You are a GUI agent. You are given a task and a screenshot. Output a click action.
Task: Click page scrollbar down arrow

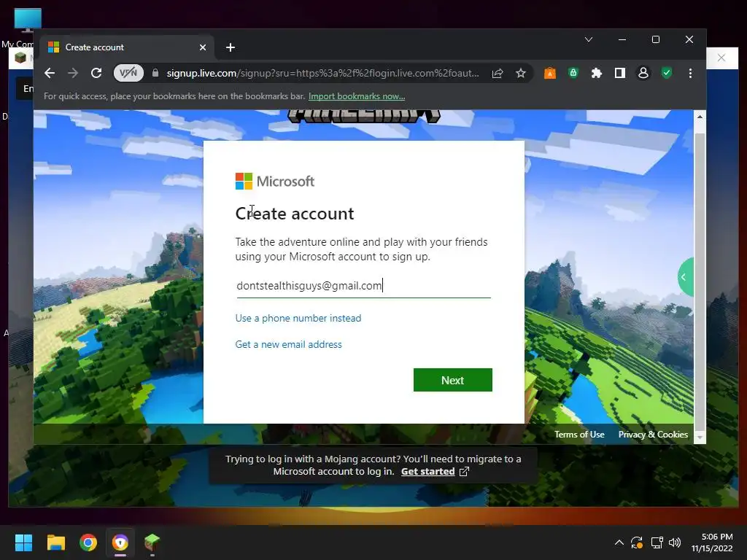[x=700, y=437]
